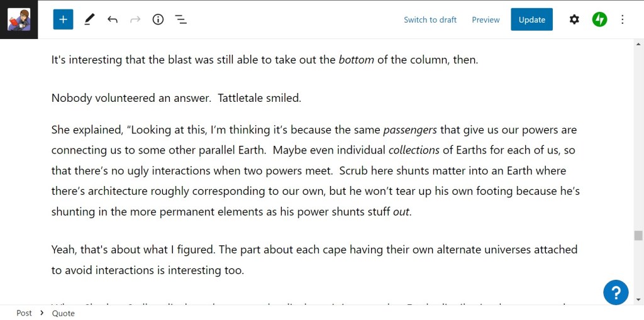Open the green Jetpack icon panel

click(599, 19)
